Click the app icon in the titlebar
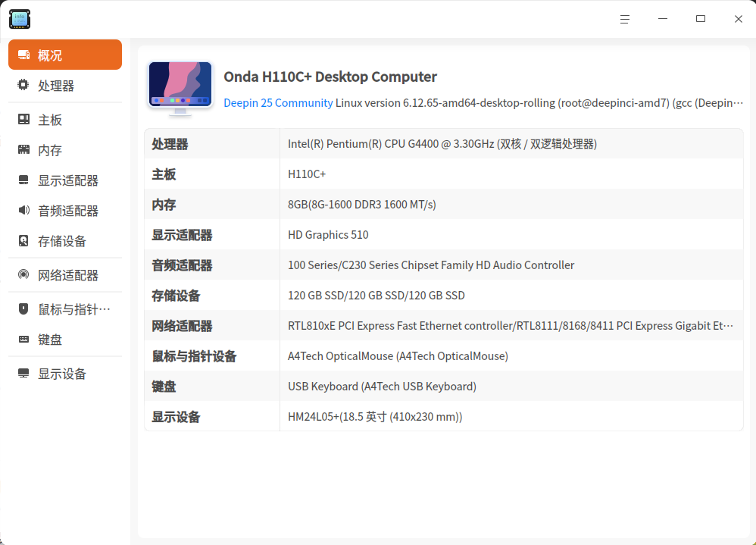The width and height of the screenshot is (756, 545). tap(19, 18)
